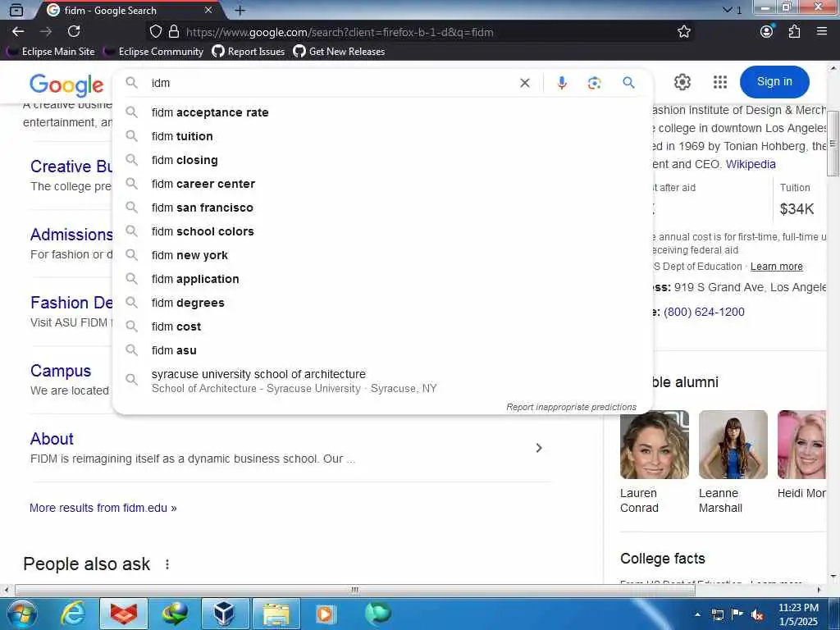
Task: Go to the Google logo homepage
Action: [x=66, y=85]
